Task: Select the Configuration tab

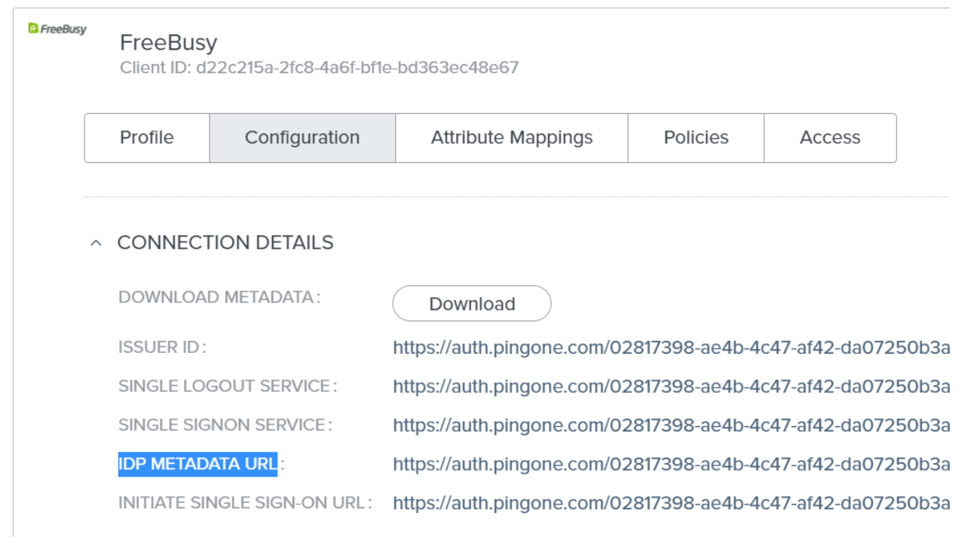Action: click(x=302, y=138)
